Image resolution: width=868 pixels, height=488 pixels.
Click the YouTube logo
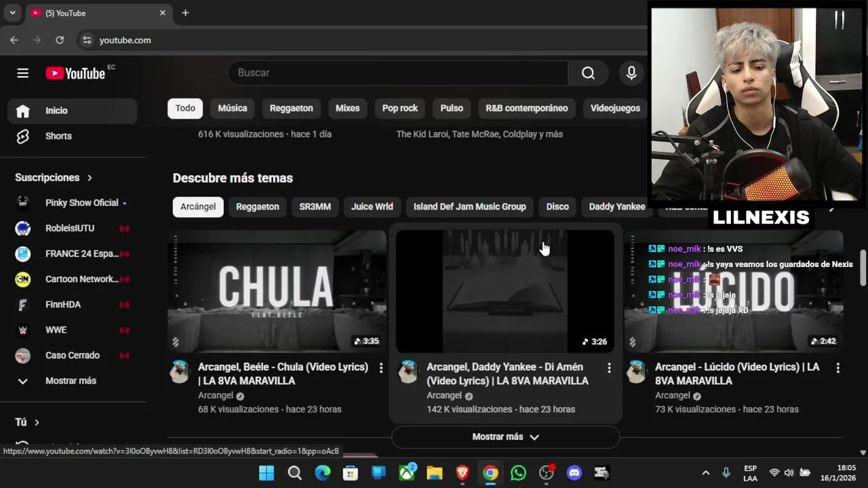(x=75, y=73)
